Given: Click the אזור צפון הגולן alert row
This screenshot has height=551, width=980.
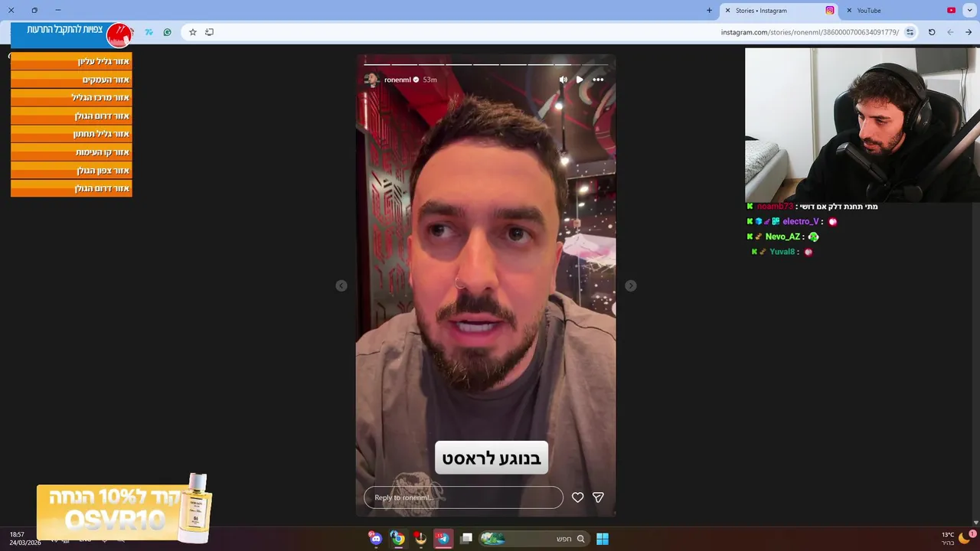Looking at the screenshot, I should coord(71,171).
